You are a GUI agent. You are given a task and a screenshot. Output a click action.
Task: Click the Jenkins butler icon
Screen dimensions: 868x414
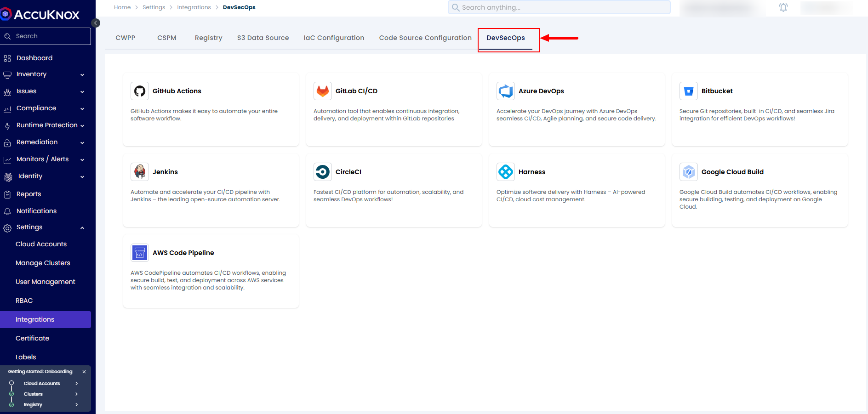point(140,172)
